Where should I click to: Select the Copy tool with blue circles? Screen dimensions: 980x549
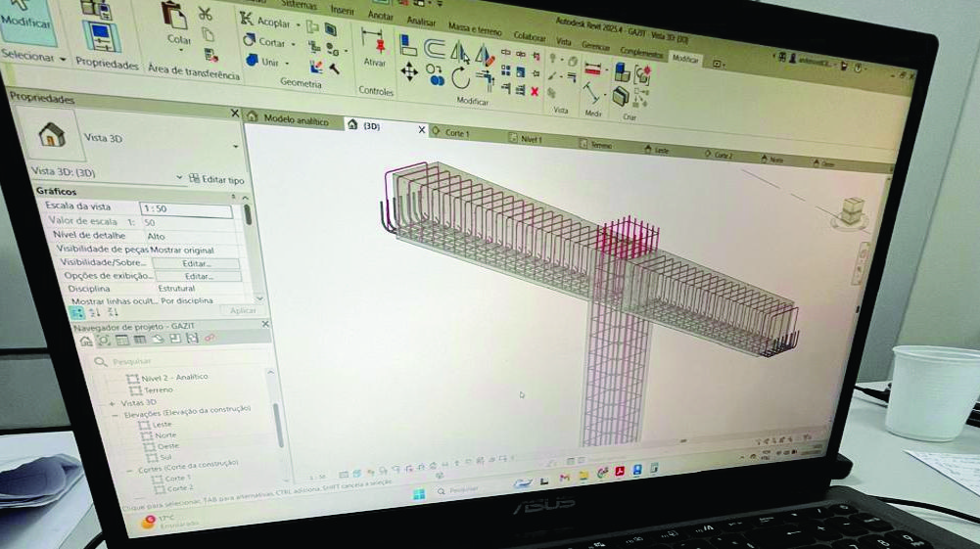435,75
